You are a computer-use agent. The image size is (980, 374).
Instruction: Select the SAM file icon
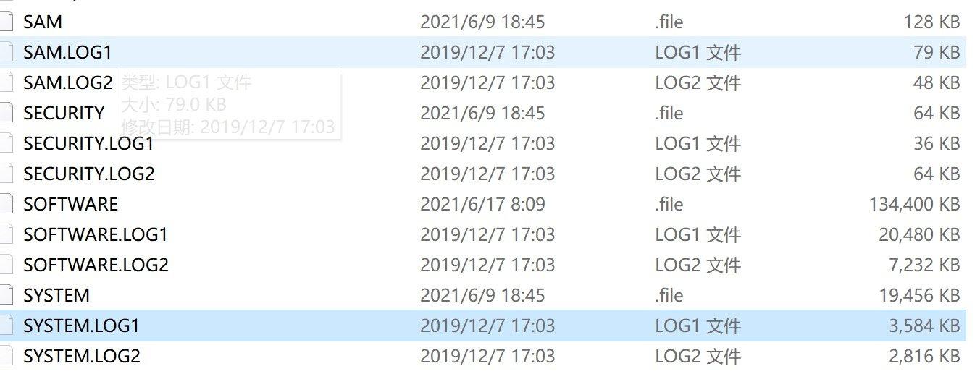[6, 22]
